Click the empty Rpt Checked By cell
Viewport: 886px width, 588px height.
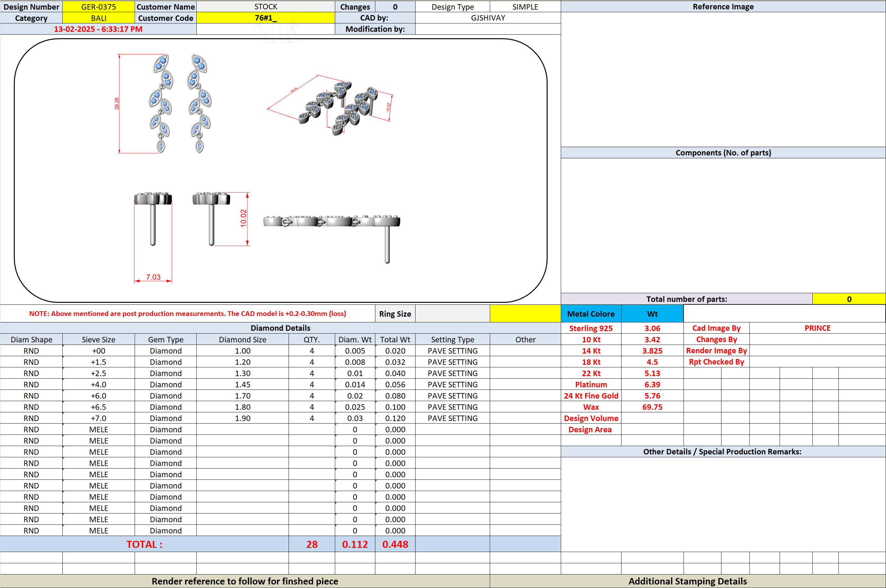pyautogui.click(x=817, y=362)
